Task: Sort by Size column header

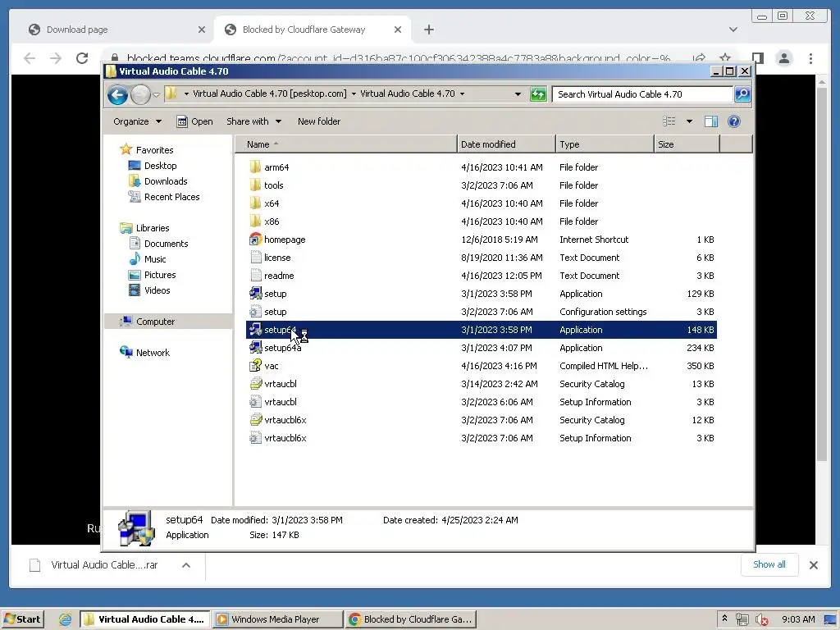Action: [687, 144]
